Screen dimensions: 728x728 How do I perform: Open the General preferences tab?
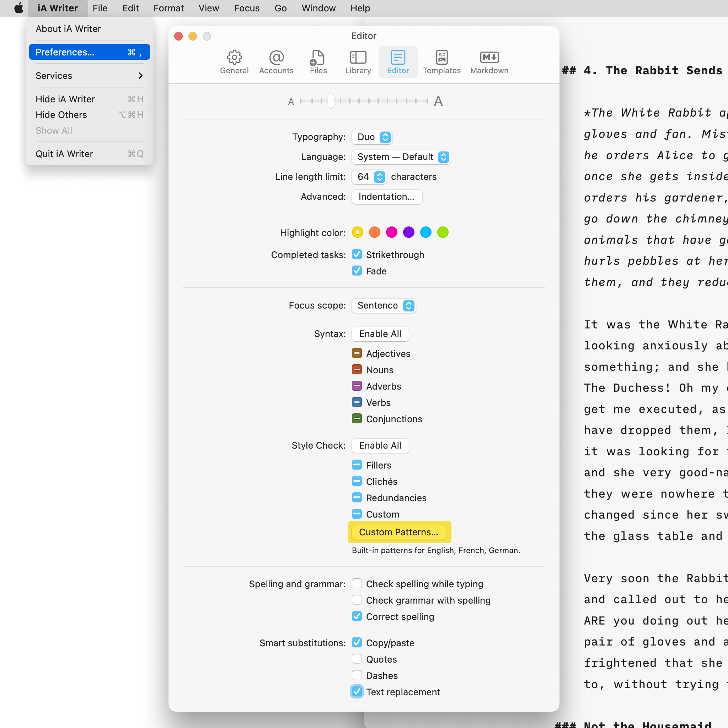pyautogui.click(x=234, y=62)
